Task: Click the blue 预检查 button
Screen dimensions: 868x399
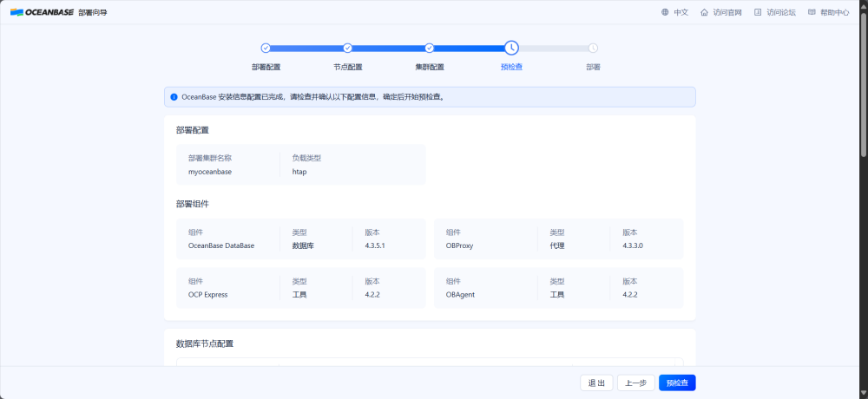Action: (677, 383)
